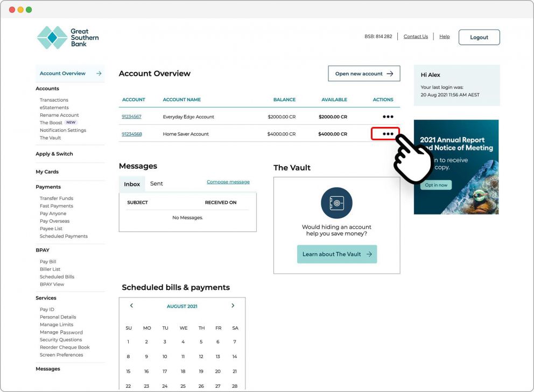Open Rename Account in sidebar

coord(59,115)
